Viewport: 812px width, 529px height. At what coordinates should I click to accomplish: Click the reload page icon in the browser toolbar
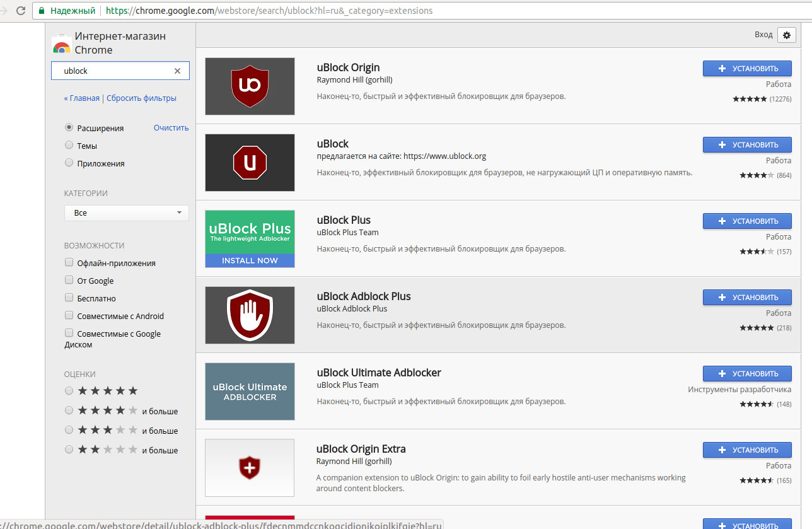(21, 11)
